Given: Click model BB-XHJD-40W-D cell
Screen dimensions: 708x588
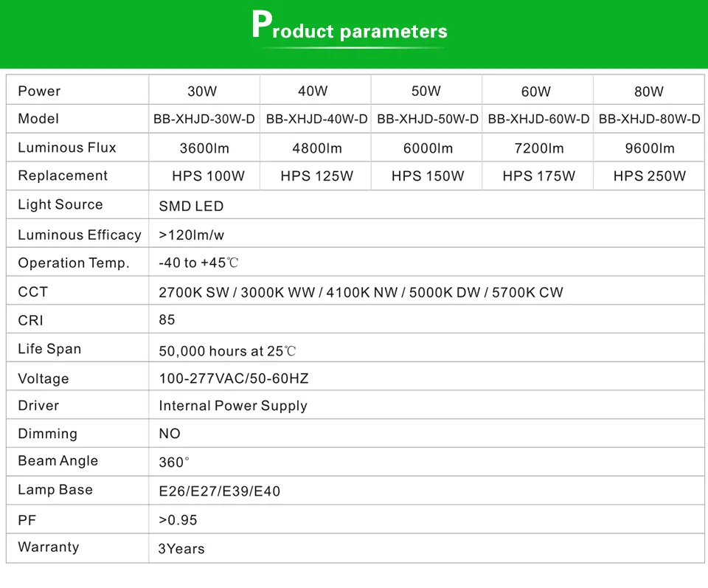Looking at the screenshot, I should [316, 119].
